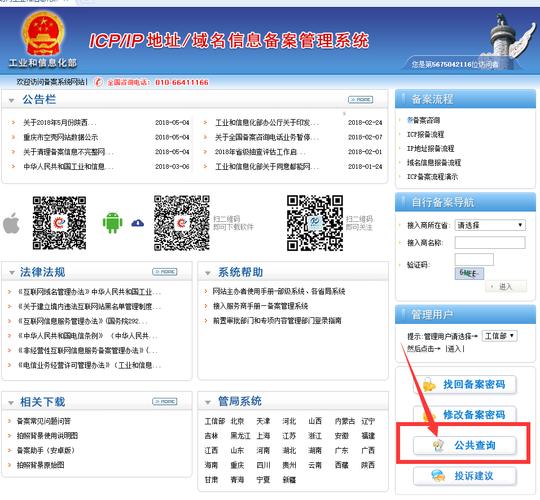Open the 工信部 management user dropdown
540x500 pixels.
[x=500, y=336]
